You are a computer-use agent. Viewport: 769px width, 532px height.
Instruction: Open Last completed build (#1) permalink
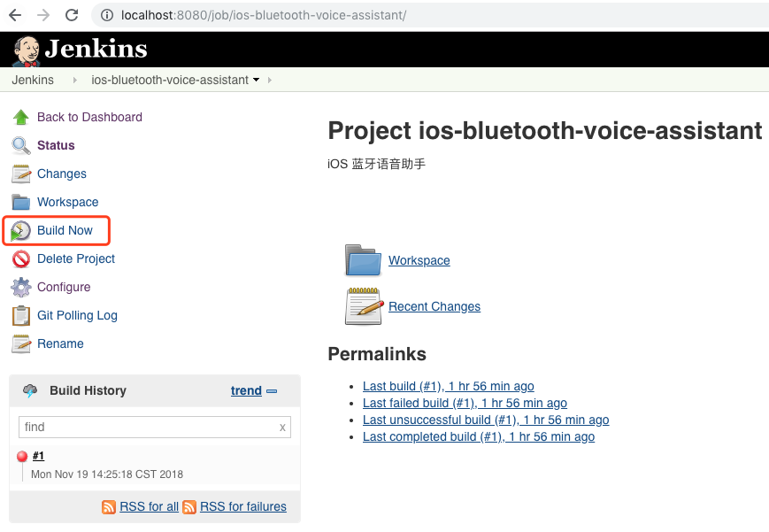point(479,436)
